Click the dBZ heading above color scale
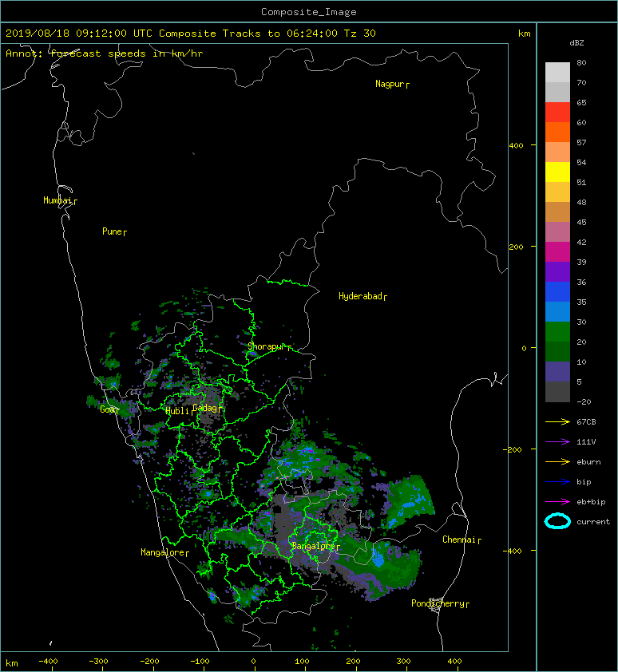 (x=576, y=43)
